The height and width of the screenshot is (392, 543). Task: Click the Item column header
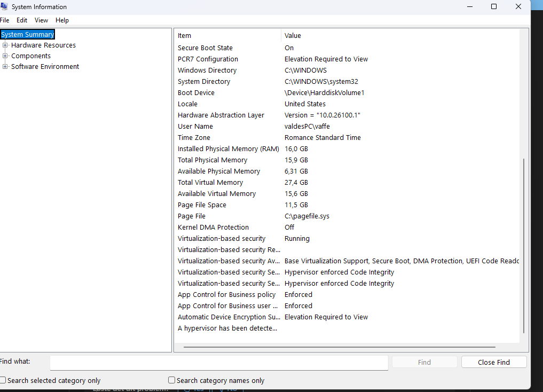tap(229, 35)
